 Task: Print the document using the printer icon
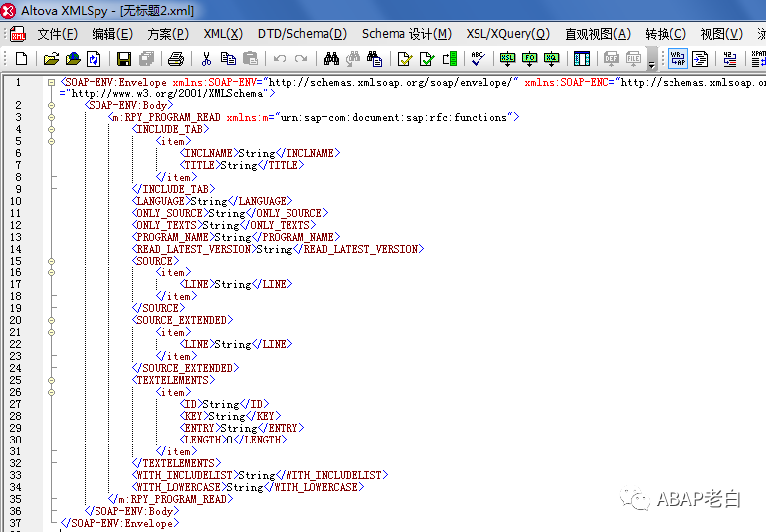176,59
